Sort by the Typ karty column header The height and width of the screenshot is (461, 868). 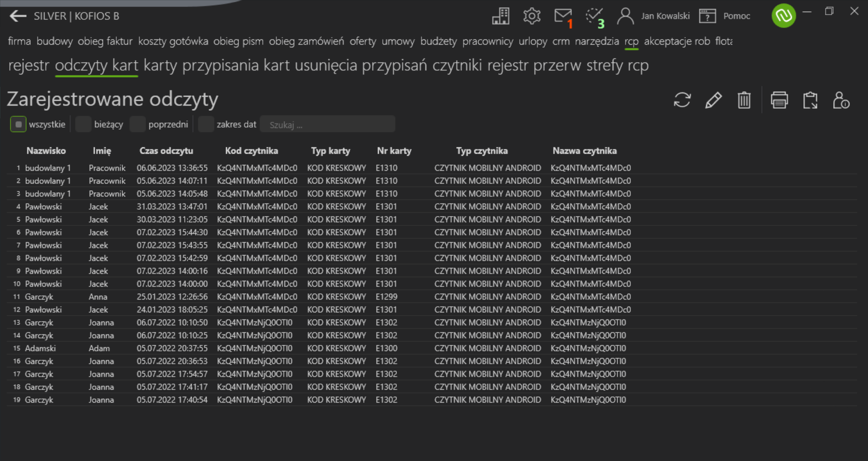click(x=330, y=151)
